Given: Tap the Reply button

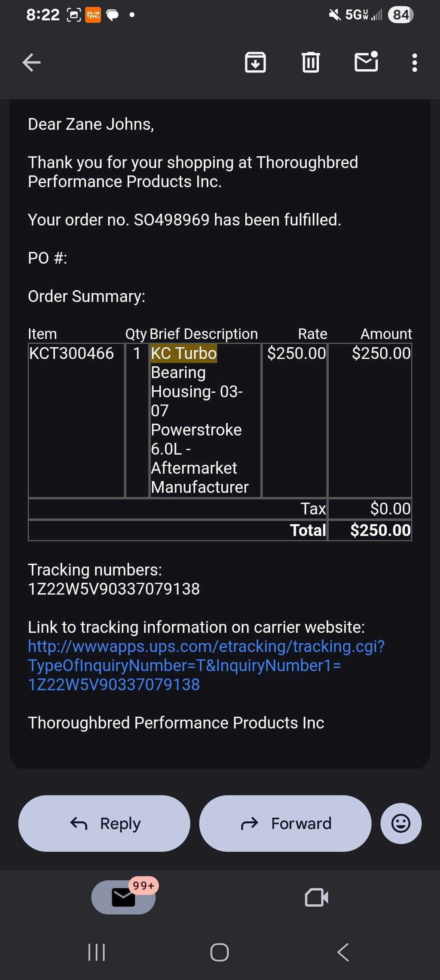Looking at the screenshot, I should coord(104,823).
